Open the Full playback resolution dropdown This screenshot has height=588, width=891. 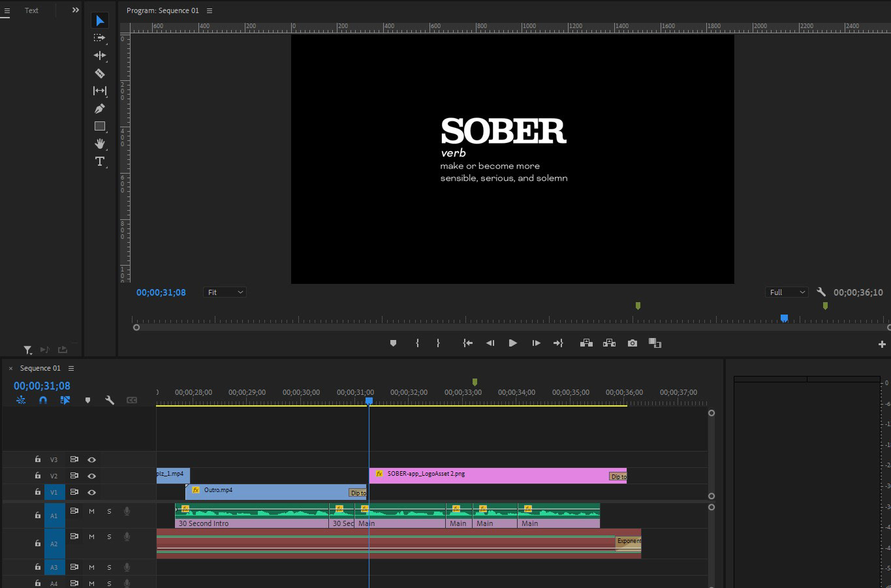(x=787, y=292)
